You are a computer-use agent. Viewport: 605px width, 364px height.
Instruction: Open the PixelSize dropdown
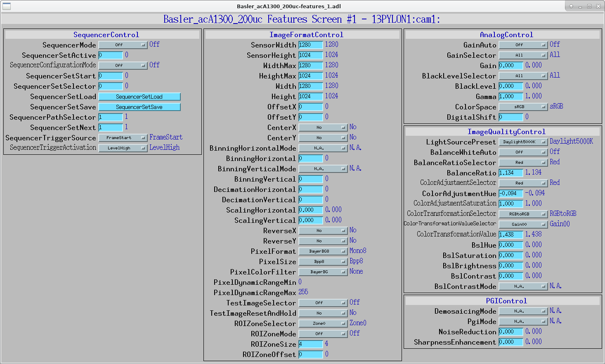pos(323,261)
